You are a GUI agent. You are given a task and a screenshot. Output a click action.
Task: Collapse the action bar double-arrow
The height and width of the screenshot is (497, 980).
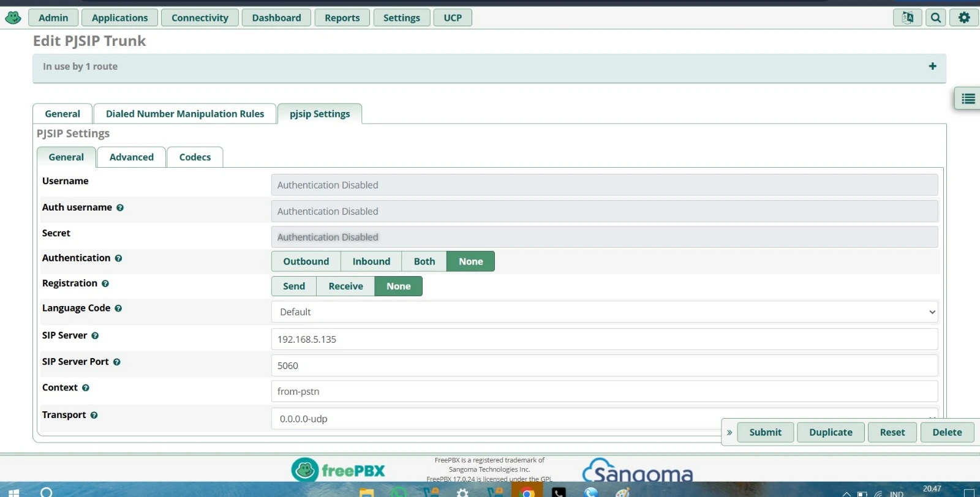(729, 432)
